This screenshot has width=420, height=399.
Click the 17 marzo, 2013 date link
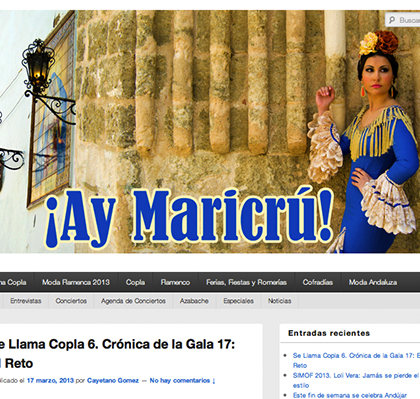pos(50,380)
